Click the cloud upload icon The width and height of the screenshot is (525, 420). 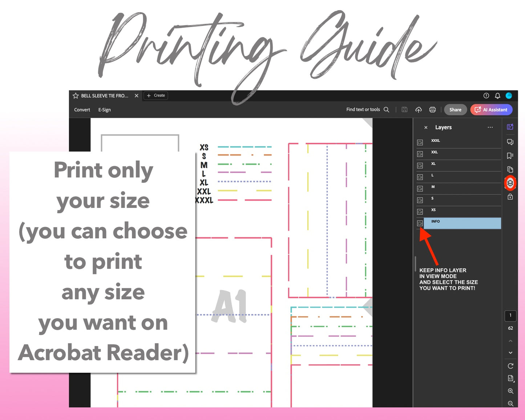[x=419, y=110]
